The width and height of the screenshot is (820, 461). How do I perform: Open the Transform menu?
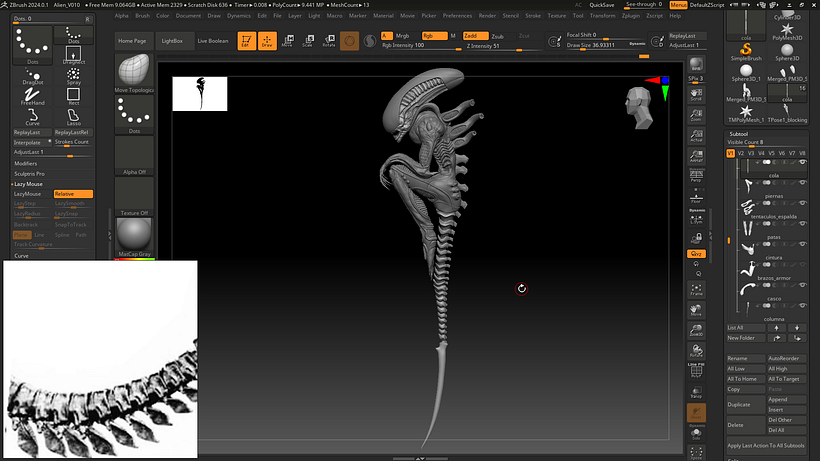tap(602, 16)
